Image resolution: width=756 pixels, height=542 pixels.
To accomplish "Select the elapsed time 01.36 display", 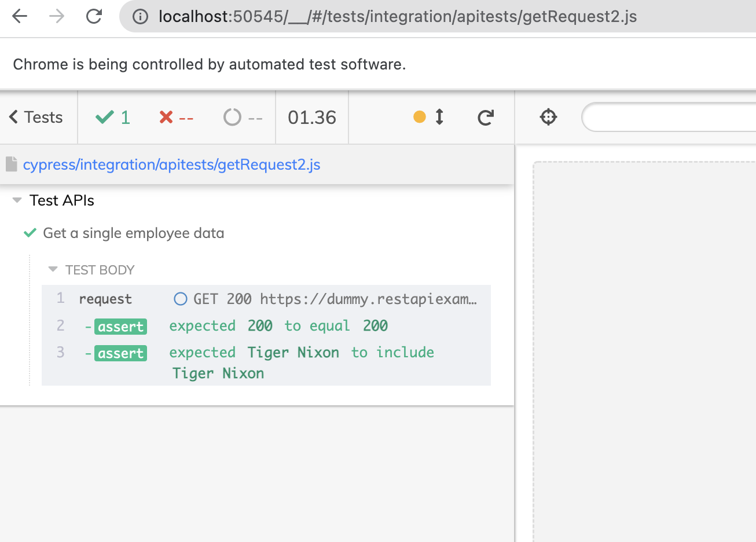I will click(x=311, y=117).
